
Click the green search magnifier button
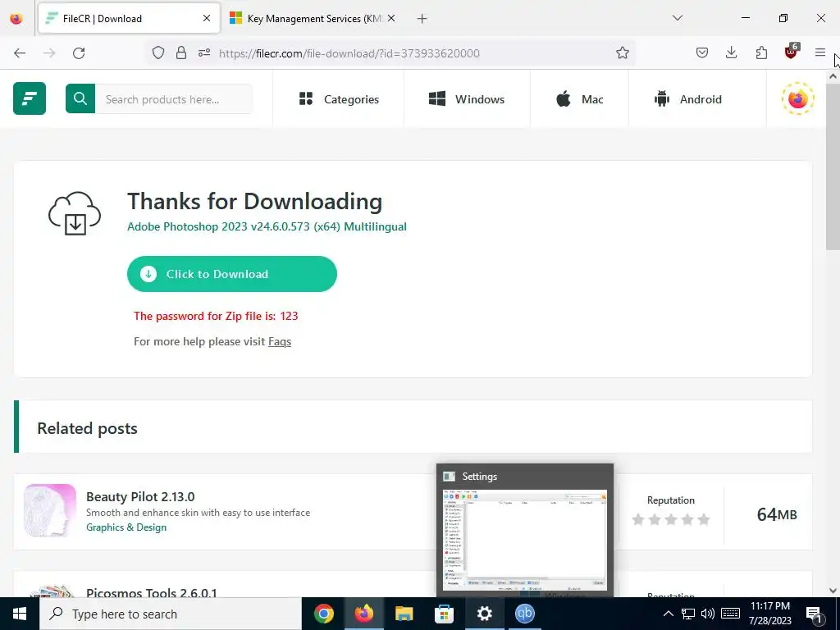[x=80, y=98]
